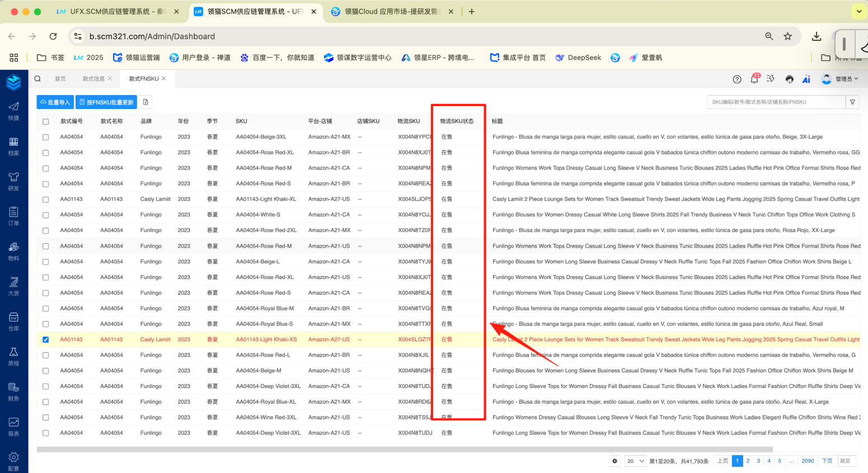Image resolution: width=868 pixels, height=473 pixels.
Task: Click the Excel export icon button
Action: (x=146, y=102)
